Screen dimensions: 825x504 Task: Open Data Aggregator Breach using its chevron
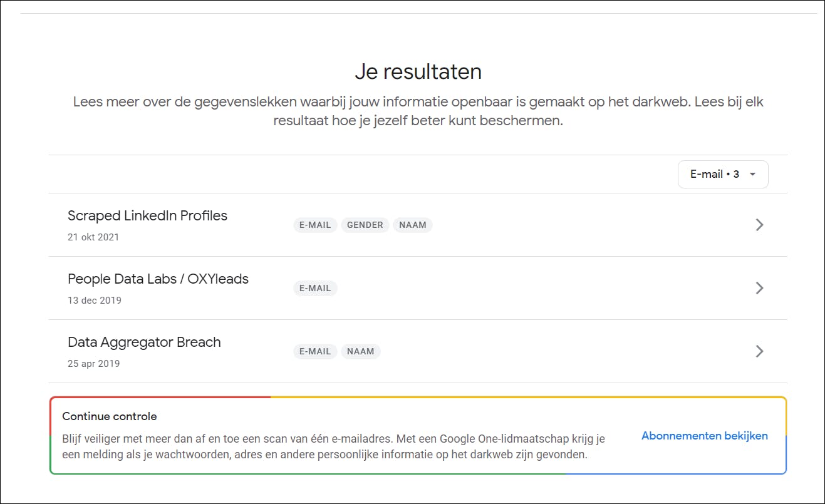pyautogui.click(x=759, y=351)
